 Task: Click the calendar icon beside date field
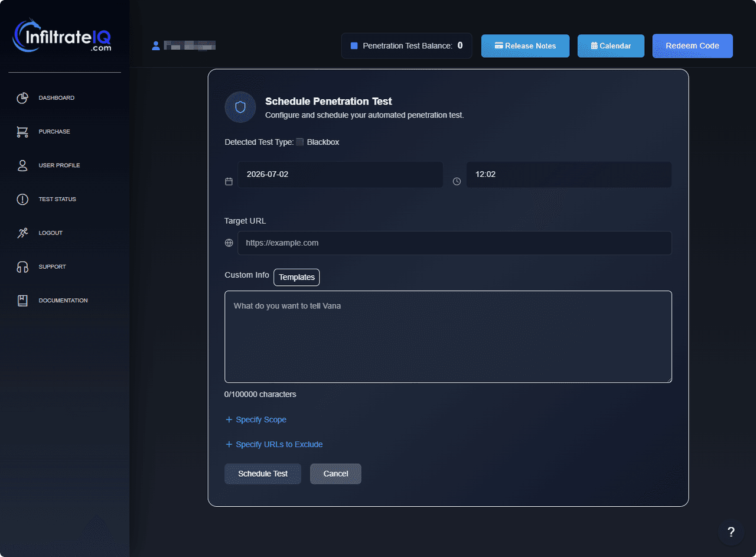[x=229, y=181]
